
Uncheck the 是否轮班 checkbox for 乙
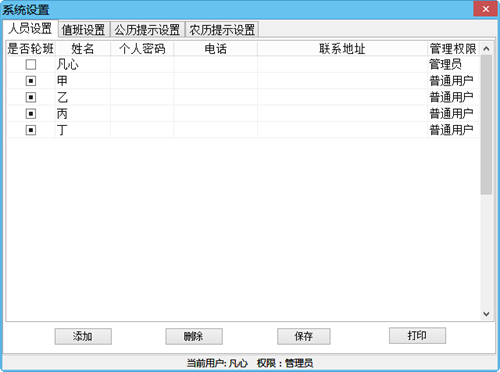coord(31,97)
